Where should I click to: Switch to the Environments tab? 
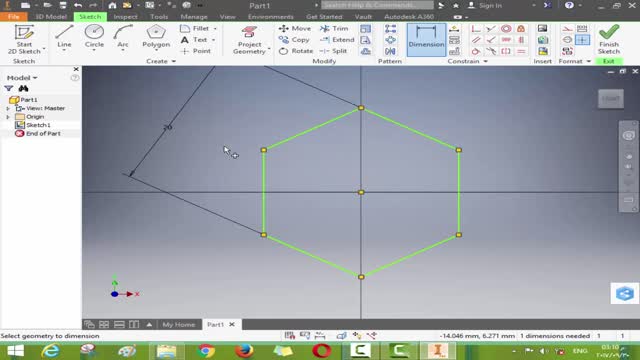pos(271,17)
